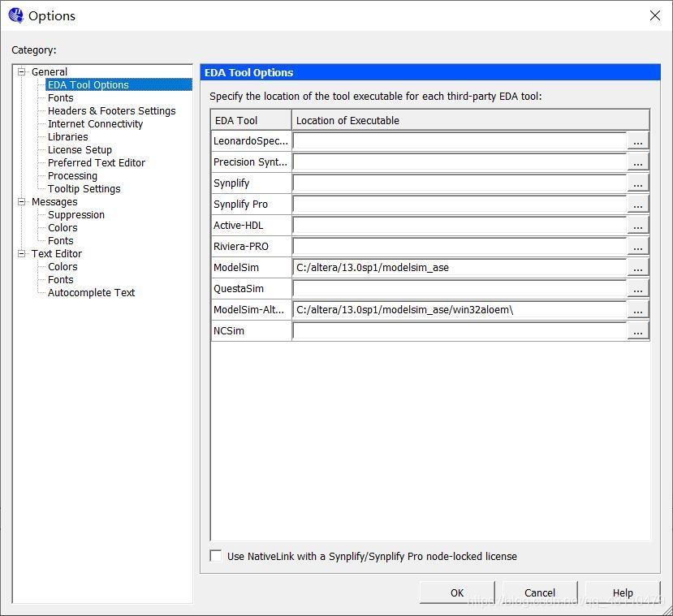673x616 pixels.
Task: Click the ModelSim-Altera win32aloem path field
Action: pyautogui.click(x=459, y=309)
